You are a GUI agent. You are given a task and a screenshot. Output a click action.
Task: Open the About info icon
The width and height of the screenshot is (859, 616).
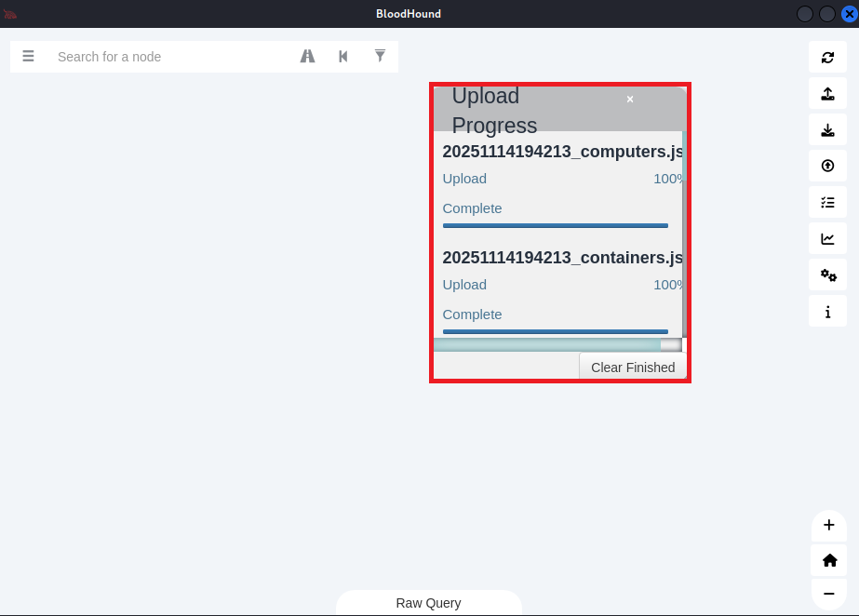pyautogui.click(x=827, y=312)
